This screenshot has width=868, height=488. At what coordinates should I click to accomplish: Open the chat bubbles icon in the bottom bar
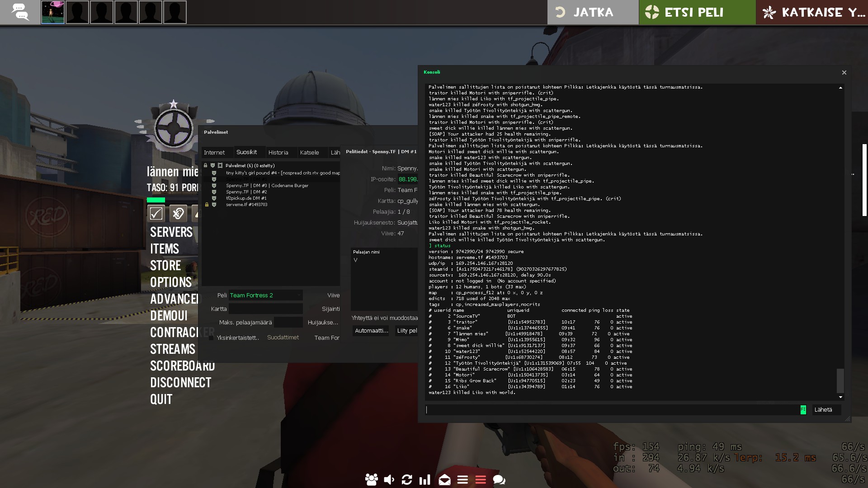pyautogui.click(x=499, y=480)
